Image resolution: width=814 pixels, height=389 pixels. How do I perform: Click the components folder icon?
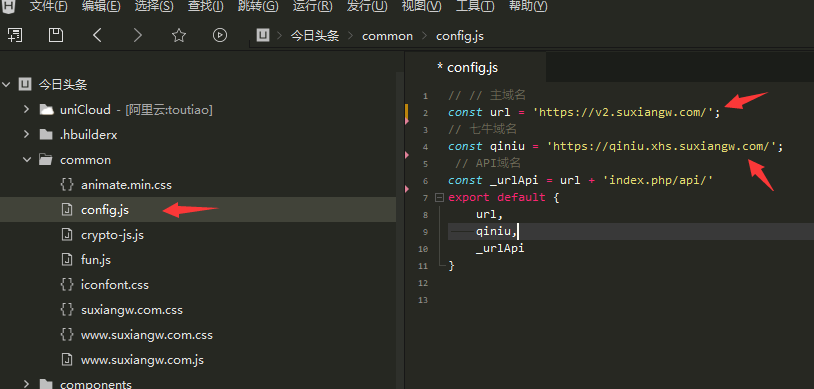(x=46, y=384)
